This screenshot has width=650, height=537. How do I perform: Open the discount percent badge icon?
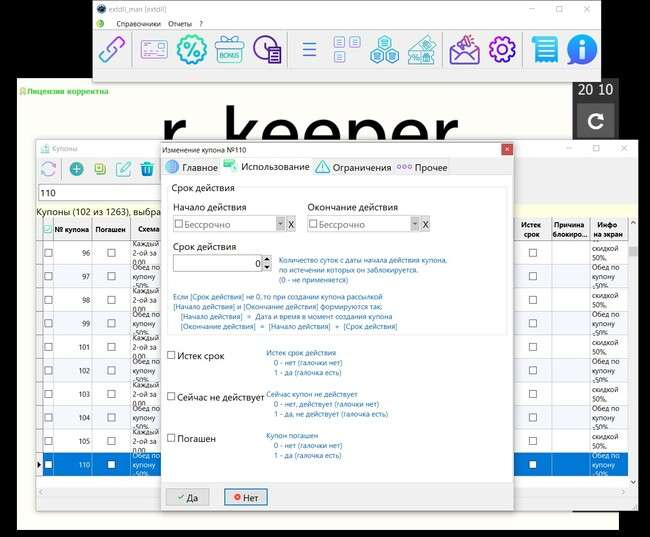tap(190, 49)
